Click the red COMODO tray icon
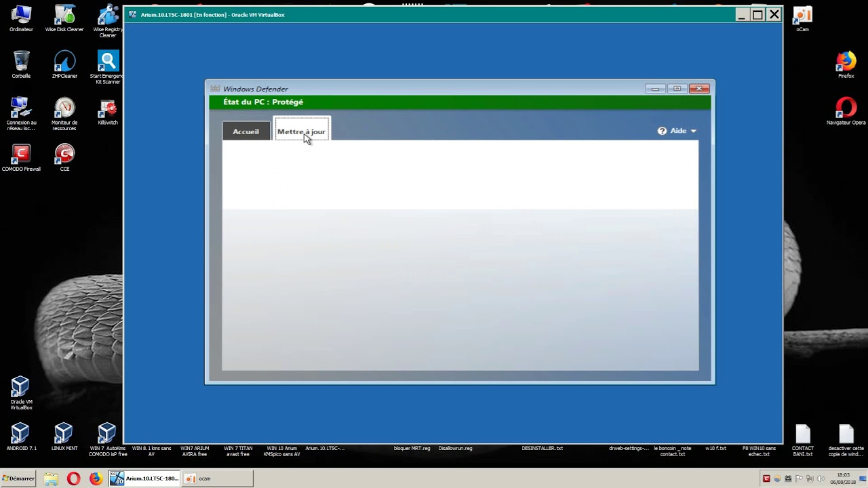This screenshot has width=868, height=488. [x=766, y=479]
